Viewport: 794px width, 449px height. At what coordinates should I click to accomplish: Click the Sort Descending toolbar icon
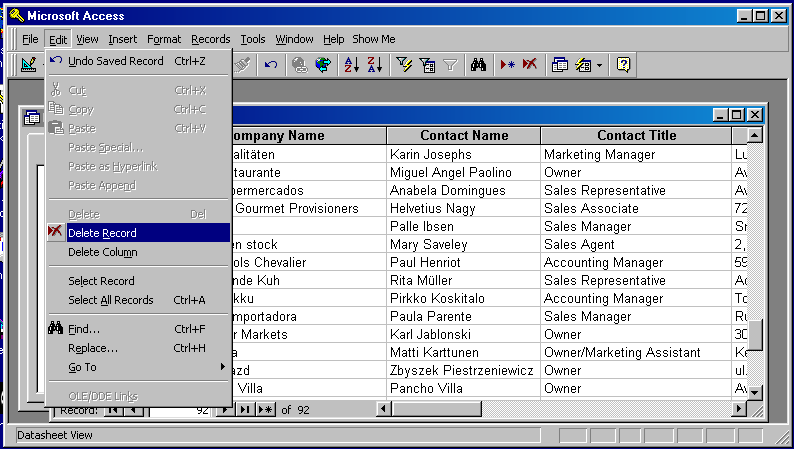(x=375, y=65)
